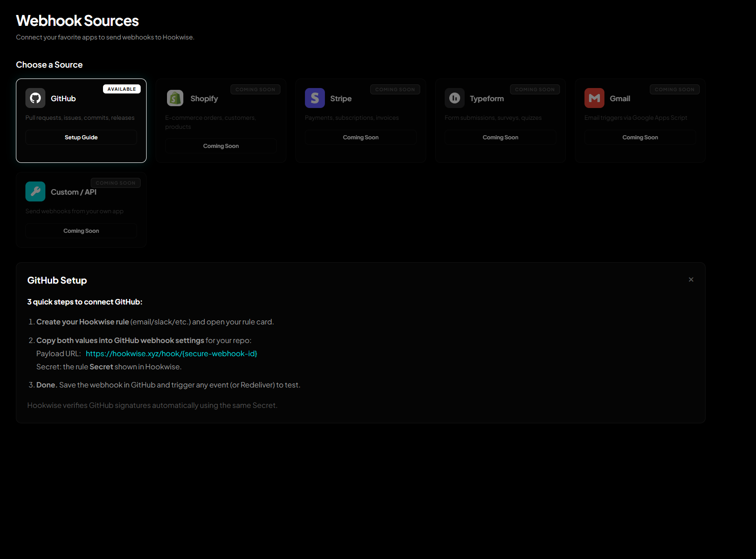This screenshot has width=756, height=559.
Task: Select the GitHub source card
Action: [x=81, y=120]
